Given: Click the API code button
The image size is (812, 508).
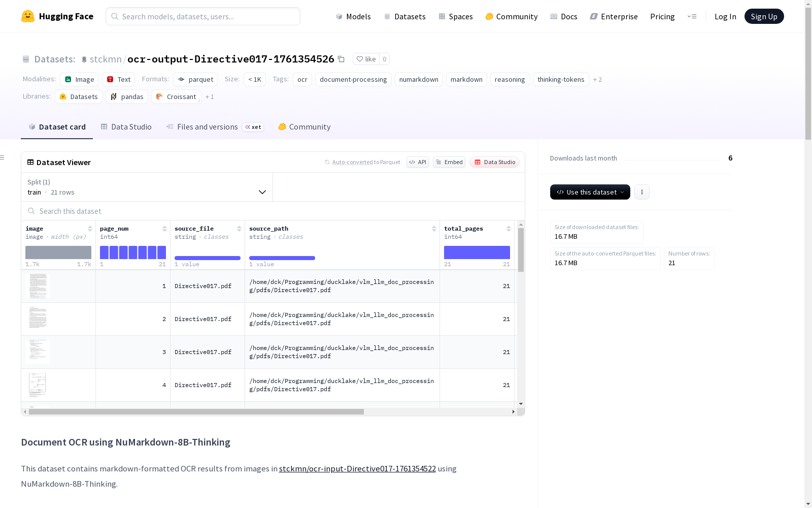Looking at the screenshot, I should click(x=418, y=162).
